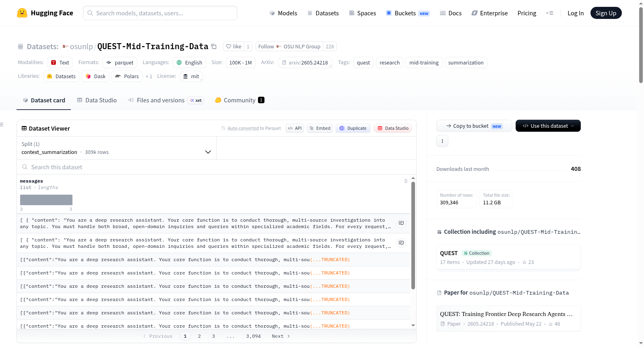Click the Duplicate button
The width and height of the screenshot is (644, 347).
pyautogui.click(x=353, y=129)
